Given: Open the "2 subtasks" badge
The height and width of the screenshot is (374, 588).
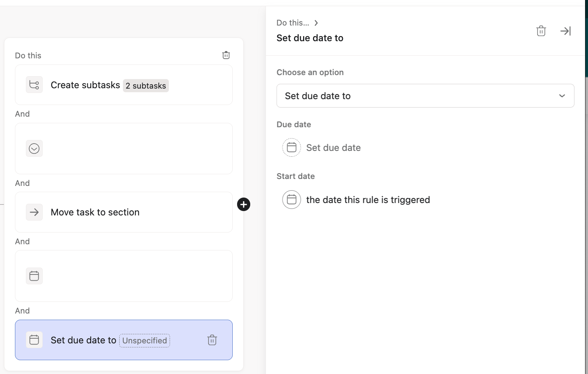Looking at the screenshot, I should 146,86.
